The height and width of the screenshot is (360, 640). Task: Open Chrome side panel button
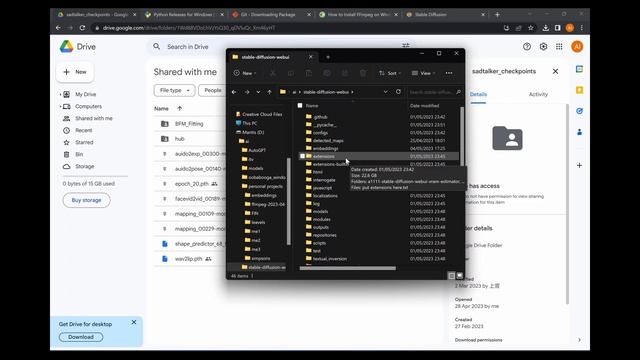point(558,28)
